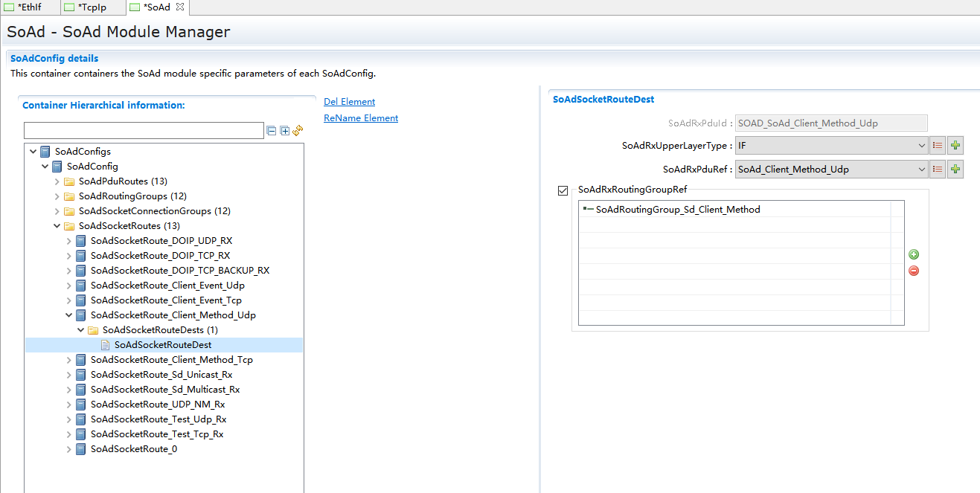Viewport: 980px width, 493px height.
Task: Click the collapse all tree icon
Action: (x=272, y=131)
